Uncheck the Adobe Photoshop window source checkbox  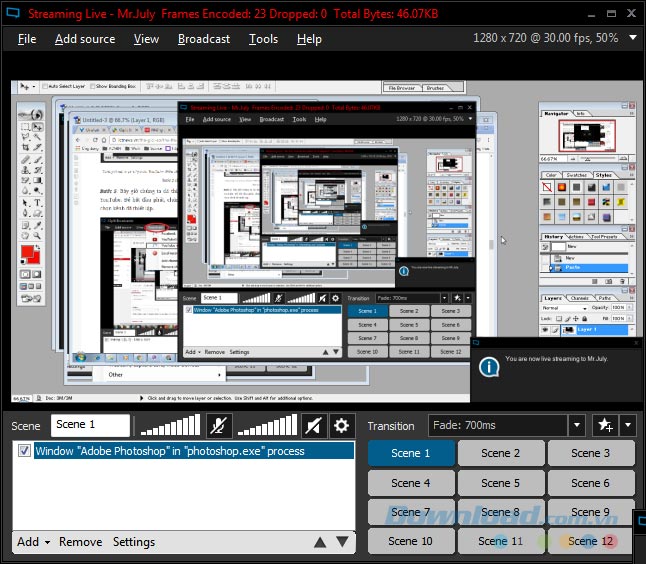tap(24, 451)
